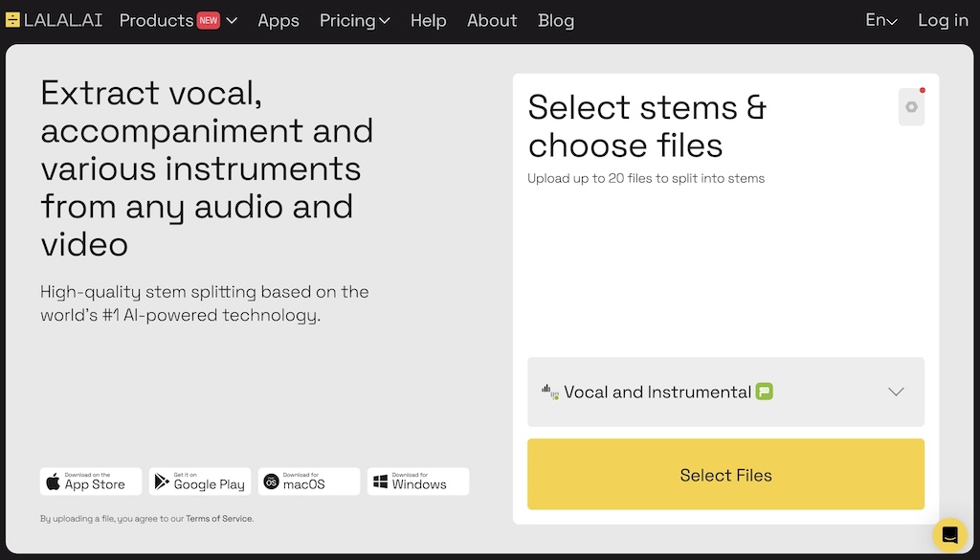Open the Terms of Service link
980x560 pixels.
[219, 519]
